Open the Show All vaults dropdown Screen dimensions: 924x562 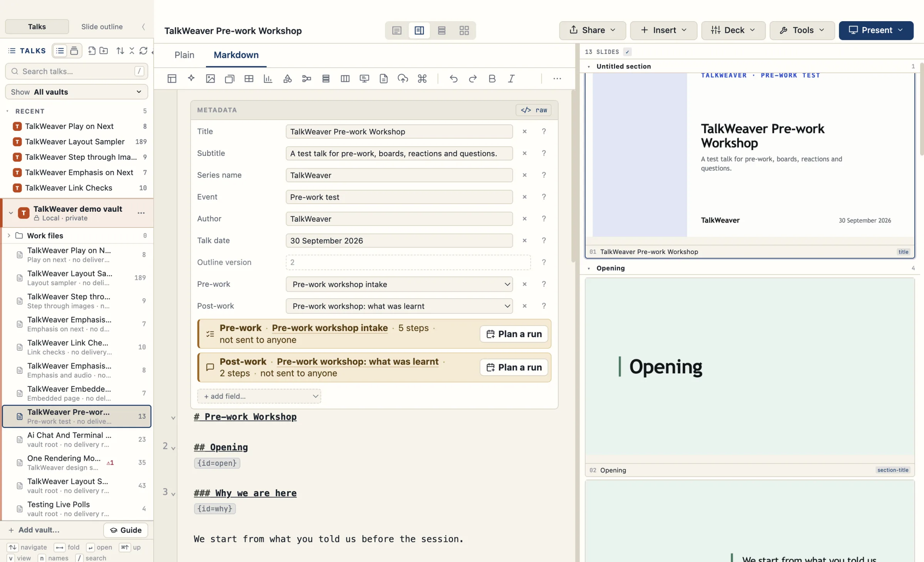pos(77,92)
